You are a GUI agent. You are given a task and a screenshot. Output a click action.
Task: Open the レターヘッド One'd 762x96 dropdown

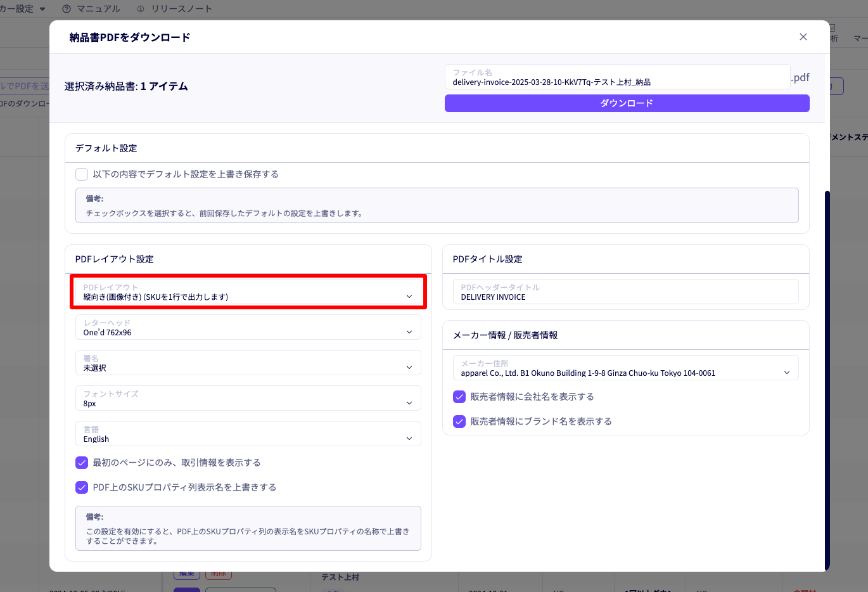(x=248, y=328)
